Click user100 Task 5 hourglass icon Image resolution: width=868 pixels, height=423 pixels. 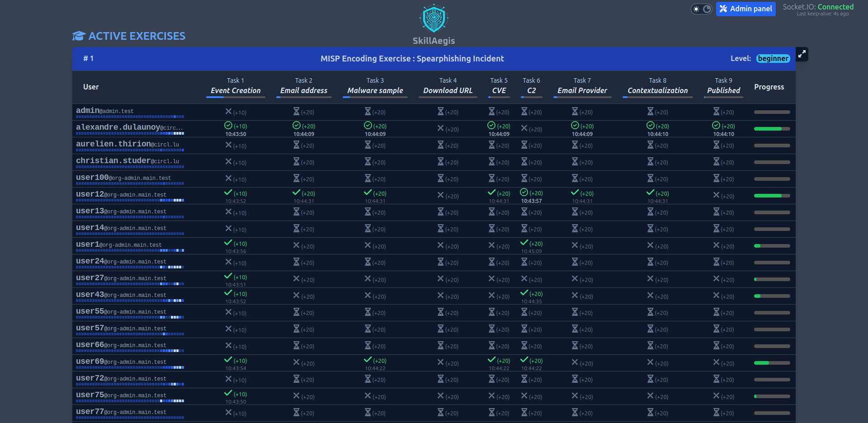(x=492, y=178)
